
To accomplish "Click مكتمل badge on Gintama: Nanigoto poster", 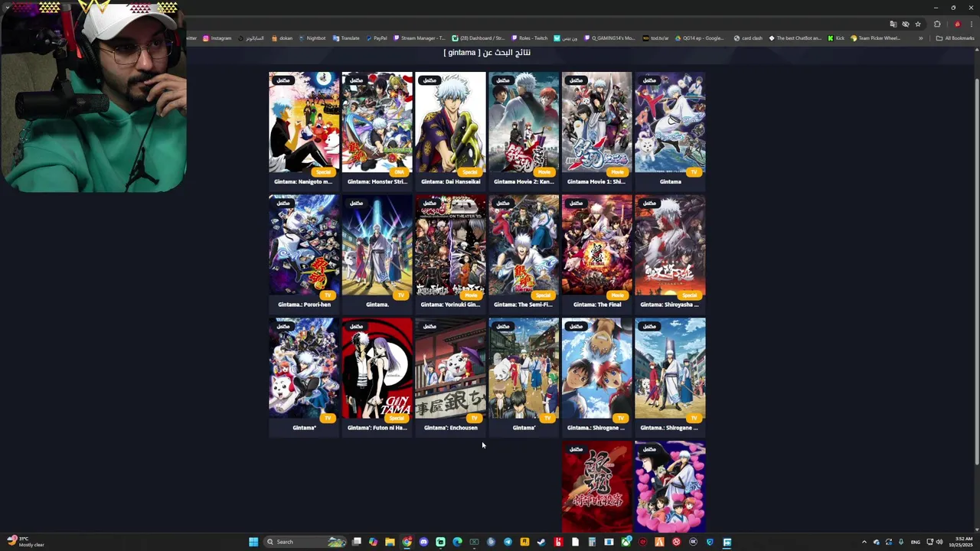I will [283, 80].
